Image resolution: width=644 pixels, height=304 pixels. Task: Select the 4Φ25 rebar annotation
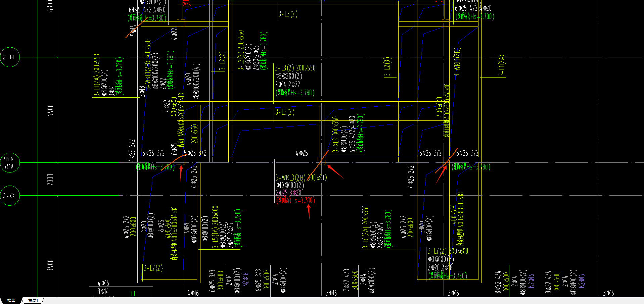pos(302,153)
